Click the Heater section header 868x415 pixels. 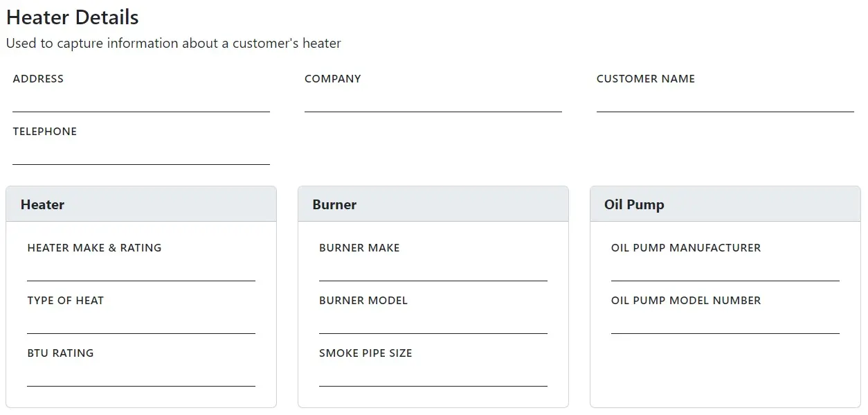[x=42, y=204]
